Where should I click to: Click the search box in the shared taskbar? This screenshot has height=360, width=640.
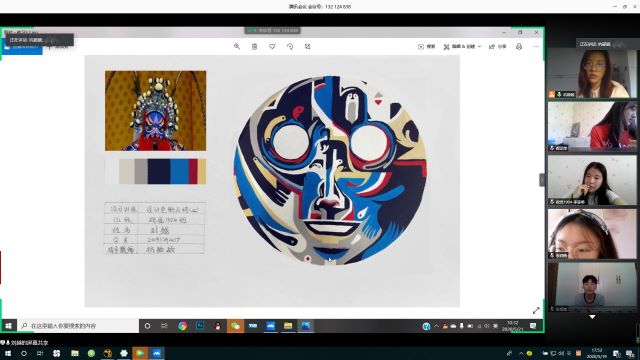78,326
